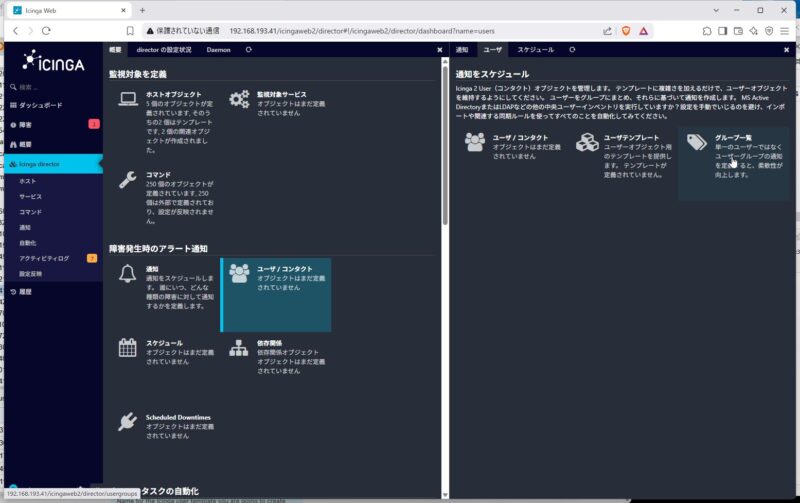
Task: Open 監視対象サービス title link
Action: (282, 94)
